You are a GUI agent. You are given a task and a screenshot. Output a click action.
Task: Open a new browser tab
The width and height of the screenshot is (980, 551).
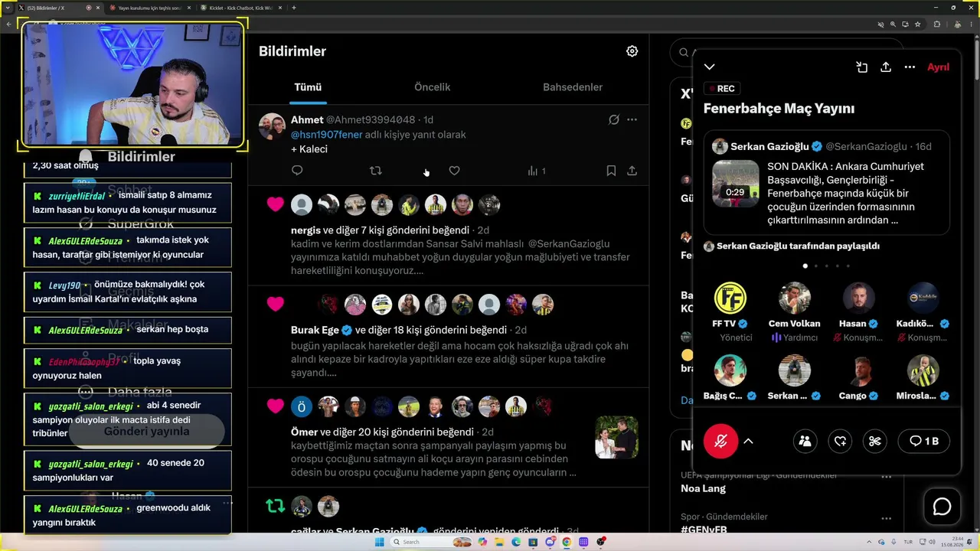[294, 8]
